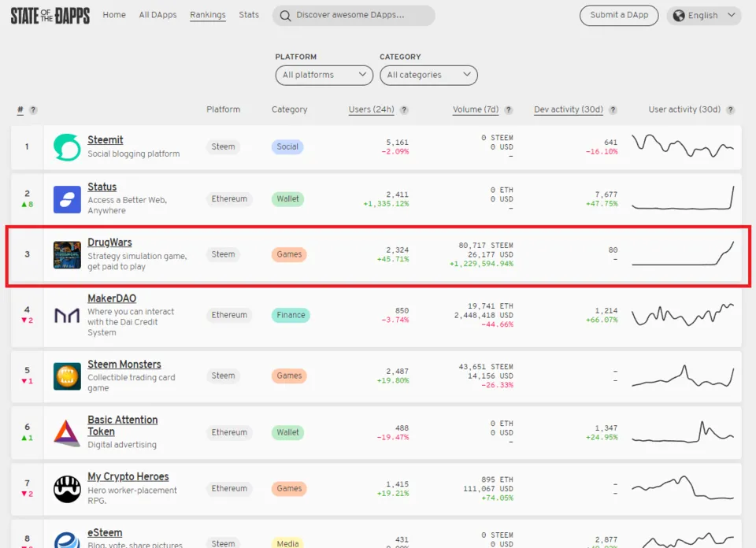
Task: Click the globe icon beside English
Action: 679,16
